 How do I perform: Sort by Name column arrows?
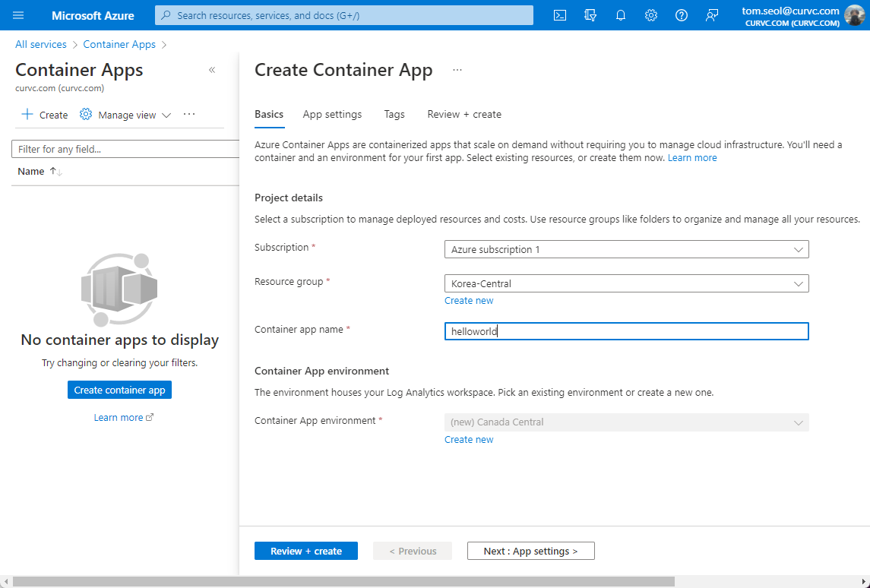(x=55, y=172)
